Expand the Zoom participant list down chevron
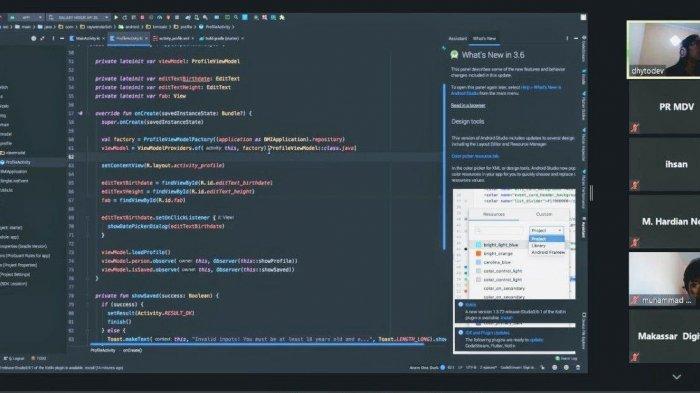 tap(677, 377)
